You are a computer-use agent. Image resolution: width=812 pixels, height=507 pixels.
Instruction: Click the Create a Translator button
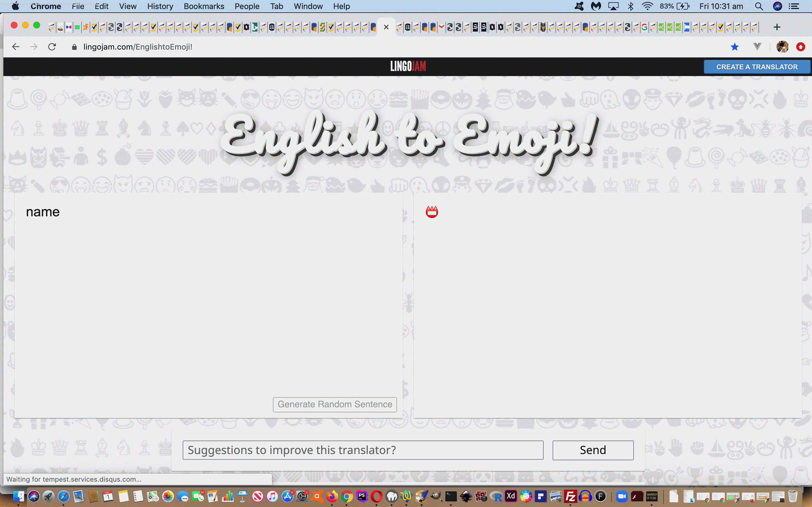tap(757, 67)
